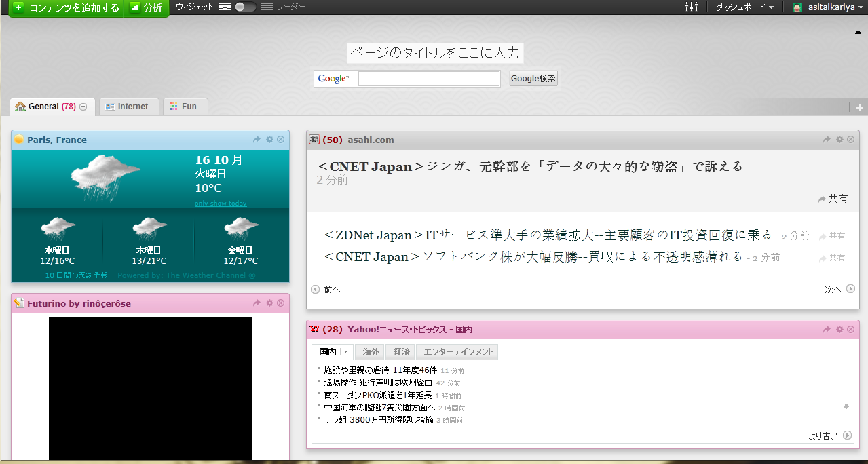Click download arrow icon in Yahoo widget
868x464 pixels.
[846, 407]
